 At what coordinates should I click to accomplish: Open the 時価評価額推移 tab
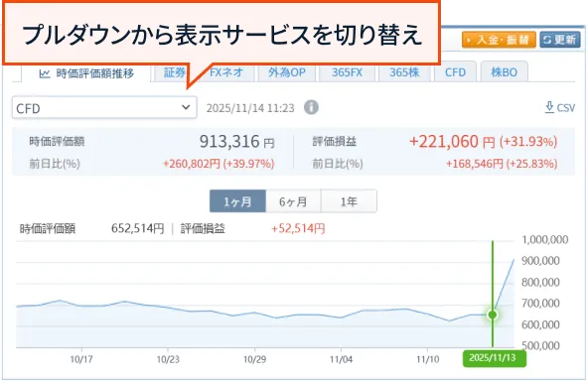(x=86, y=73)
